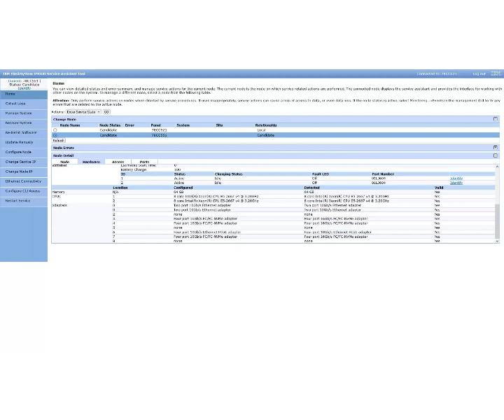Screen dimensions: 504x420
Task: Collapse the Change Node section icon
Action: (496, 119)
